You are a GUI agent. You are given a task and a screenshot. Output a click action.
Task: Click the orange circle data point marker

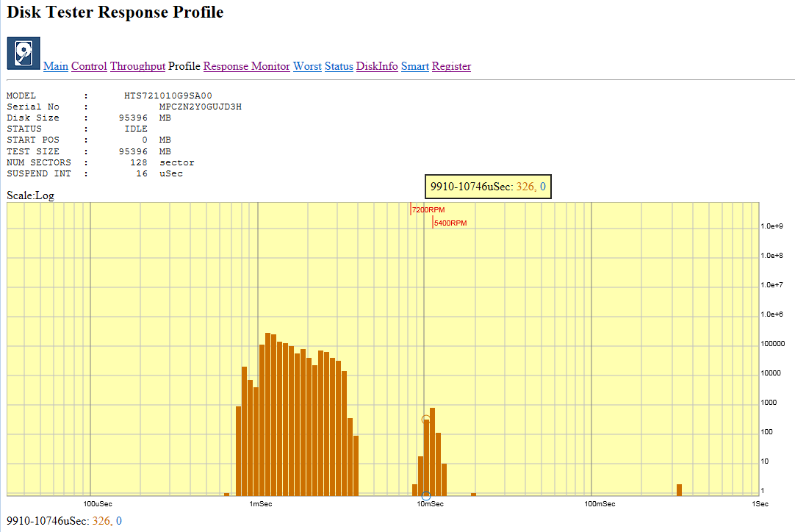[426, 420]
